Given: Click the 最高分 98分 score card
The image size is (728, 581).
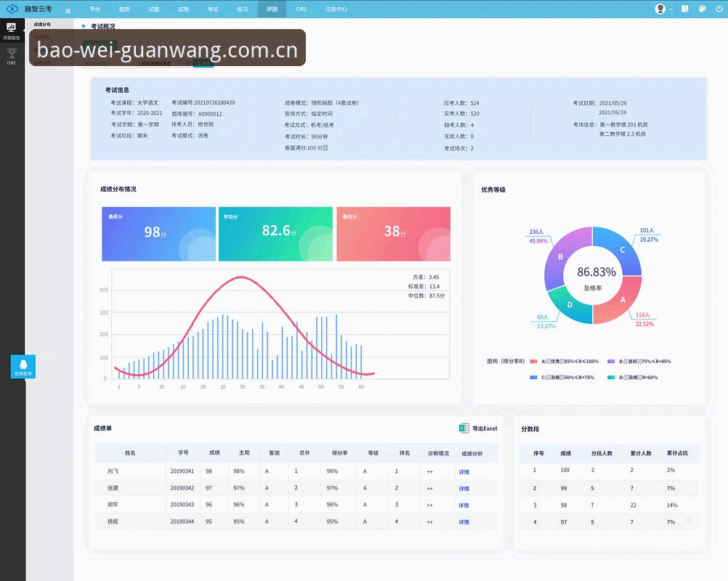Looking at the screenshot, I should coord(159,234).
